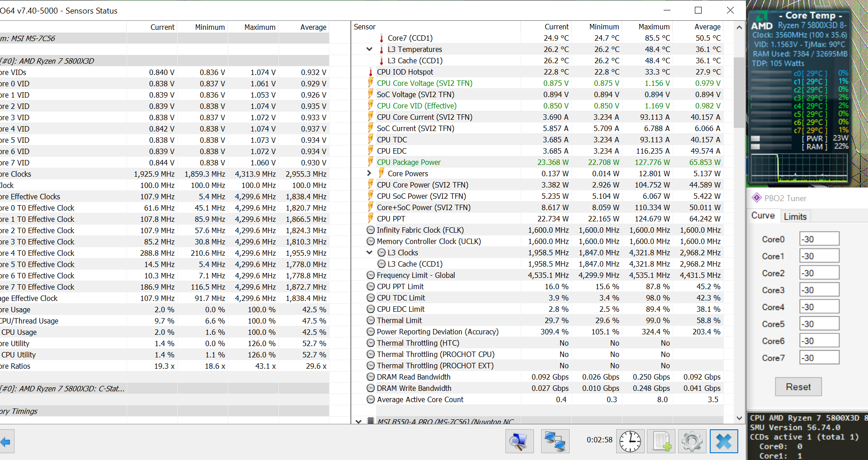This screenshot has width=868, height=460.
Task: Select the Thermal Throttling (HTC) row
Action: point(537,343)
